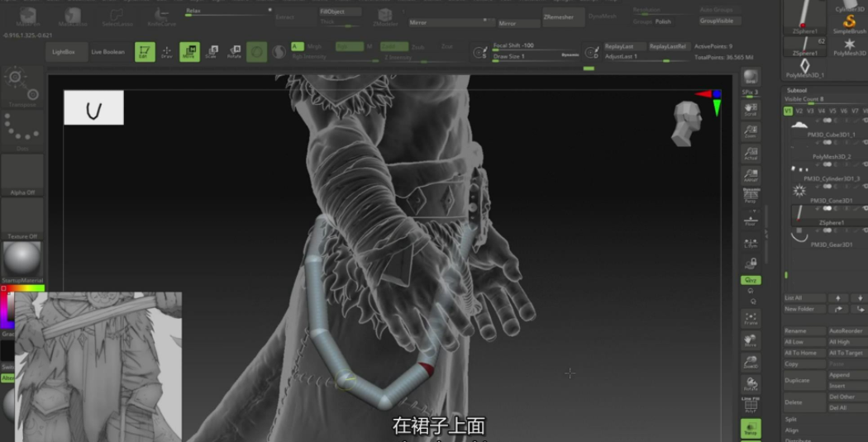
Task: Toggle the Rgb channel button
Action: pyautogui.click(x=350, y=46)
